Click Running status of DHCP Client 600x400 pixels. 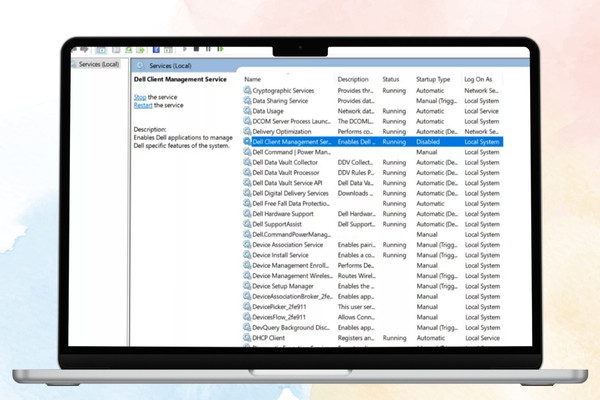(394, 338)
